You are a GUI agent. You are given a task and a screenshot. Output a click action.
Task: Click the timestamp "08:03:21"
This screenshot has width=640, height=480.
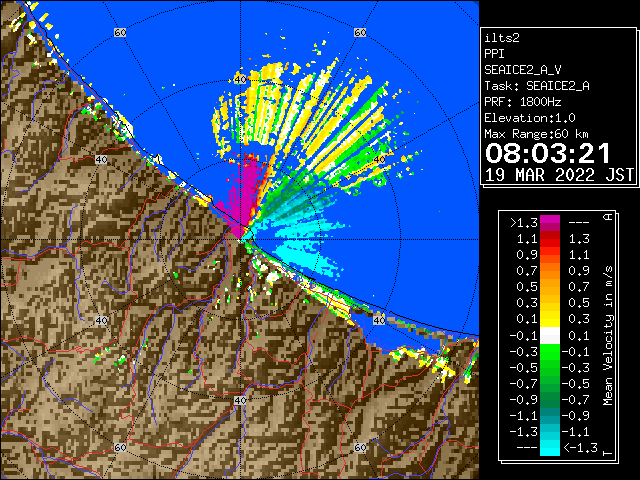[548, 153]
